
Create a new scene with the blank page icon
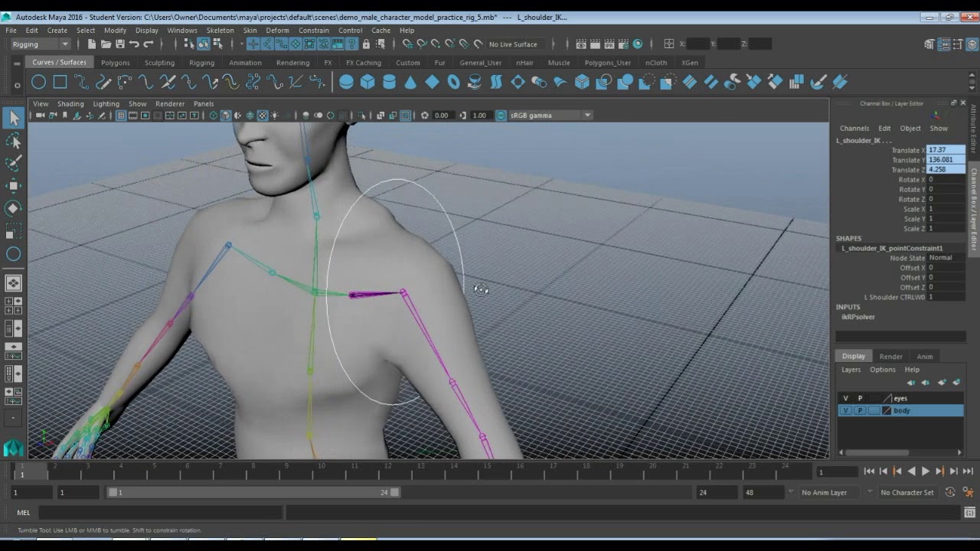[x=92, y=44]
